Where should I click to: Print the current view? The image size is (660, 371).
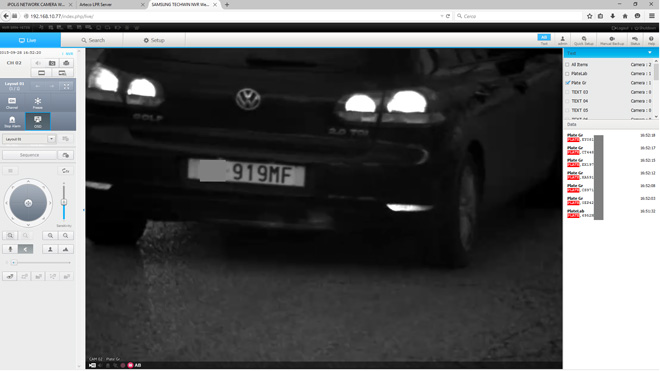coord(66,63)
